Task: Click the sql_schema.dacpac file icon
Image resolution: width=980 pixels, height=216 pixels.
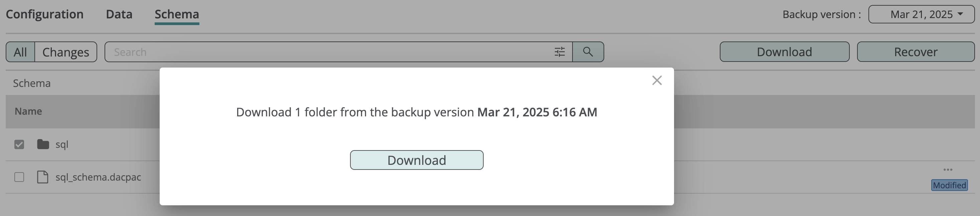Action: pos(43,177)
